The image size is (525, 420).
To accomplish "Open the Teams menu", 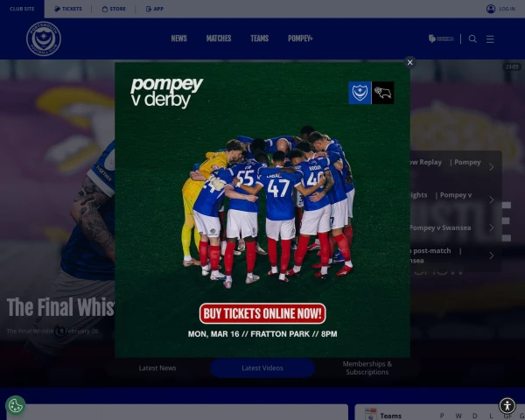I will pos(260,38).
